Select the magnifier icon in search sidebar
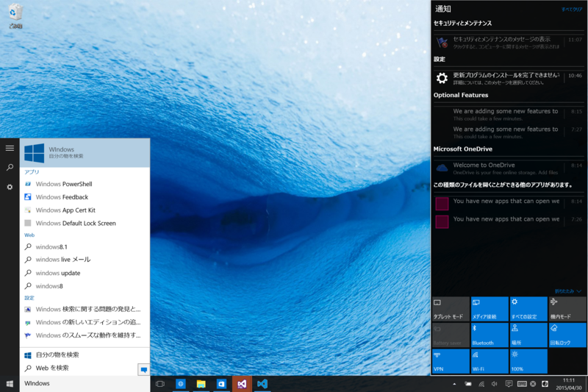 pyautogui.click(x=10, y=167)
